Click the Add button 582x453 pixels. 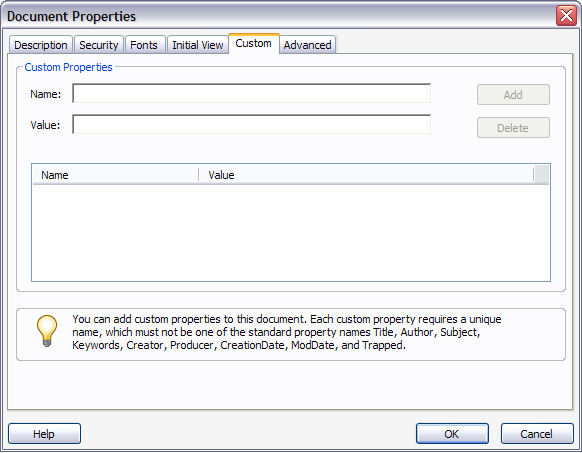click(x=513, y=95)
